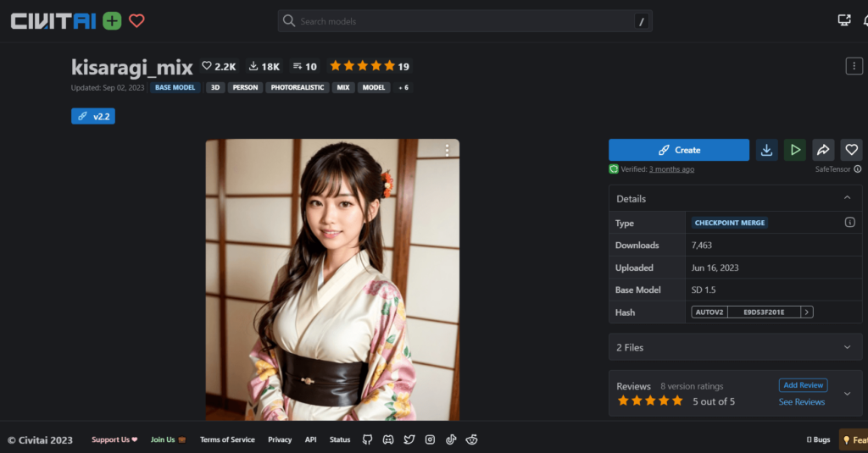Click the info icon beside Checkpoint Merge
The image size is (868, 453).
849,223
